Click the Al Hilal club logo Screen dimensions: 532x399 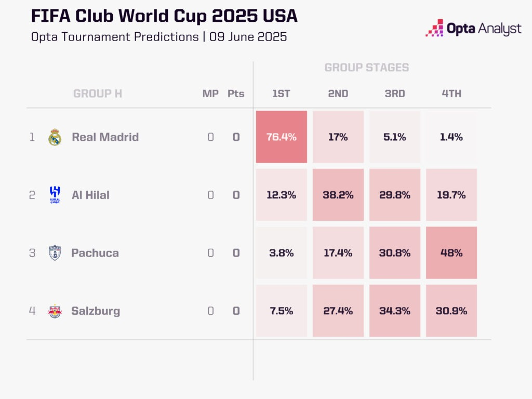[55, 195]
